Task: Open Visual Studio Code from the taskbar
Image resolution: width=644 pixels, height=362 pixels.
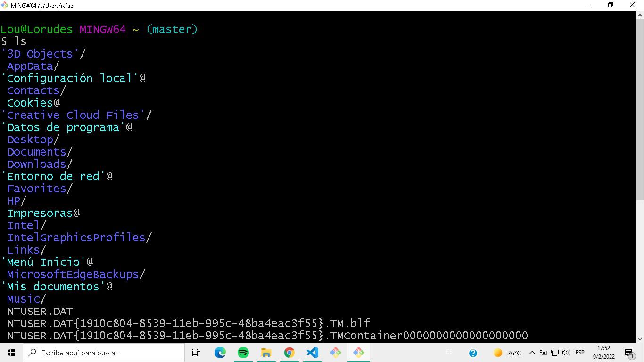Action: tap(312, 353)
